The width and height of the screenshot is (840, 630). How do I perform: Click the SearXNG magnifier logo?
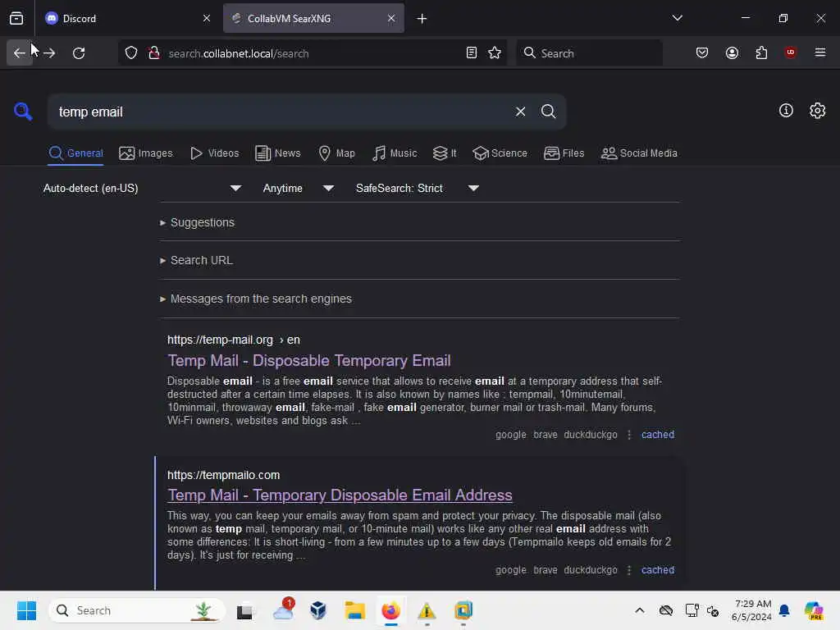pos(23,112)
